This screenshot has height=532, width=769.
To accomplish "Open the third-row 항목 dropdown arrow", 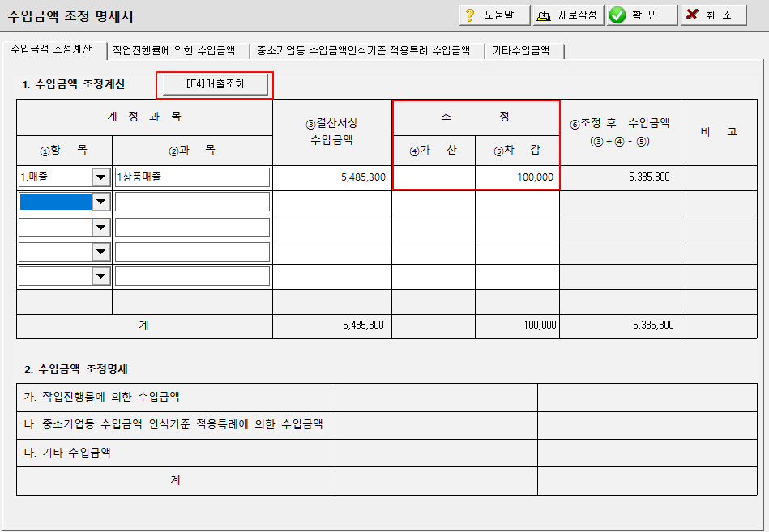I will click(100, 228).
